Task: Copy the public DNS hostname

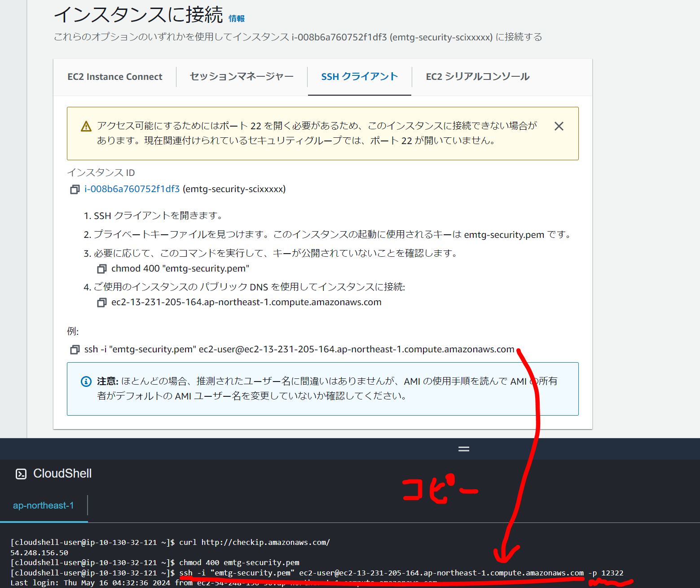Action: (x=102, y=303)
